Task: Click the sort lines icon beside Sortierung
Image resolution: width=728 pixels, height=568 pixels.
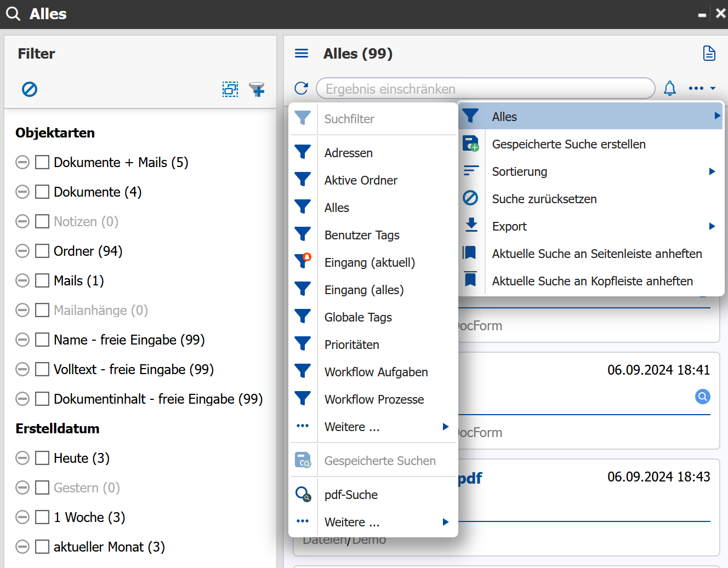Action: coord(471,171)
